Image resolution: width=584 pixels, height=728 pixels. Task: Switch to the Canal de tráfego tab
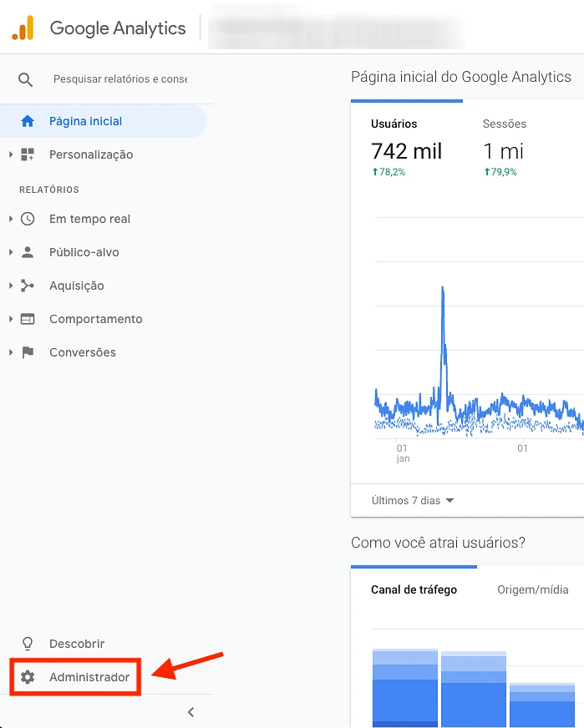[414, 589]
